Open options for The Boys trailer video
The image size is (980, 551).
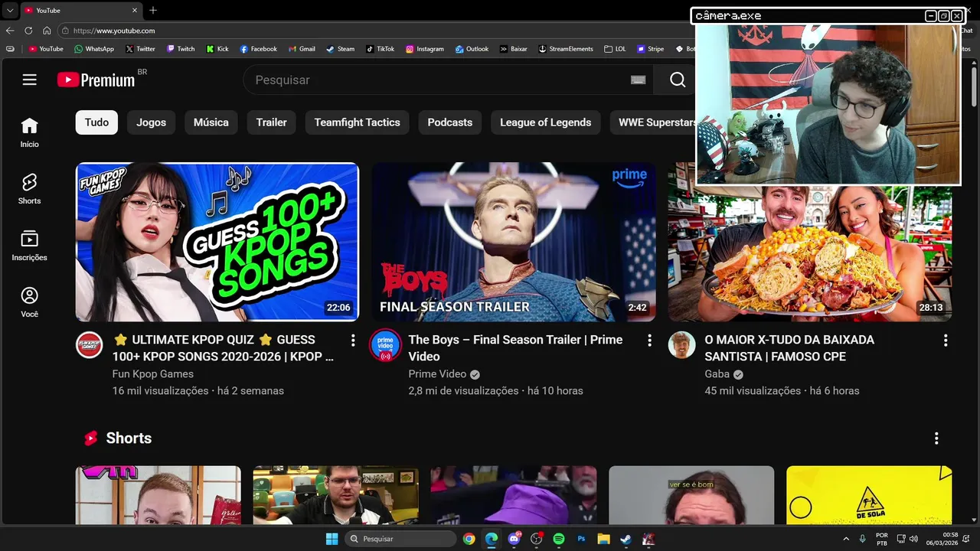[x=649, y=340]
